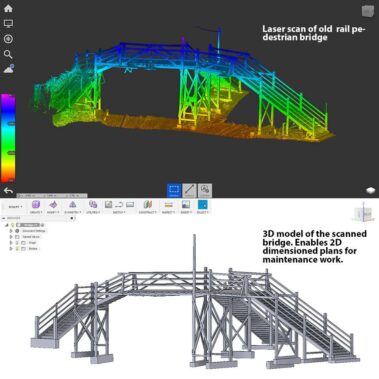Open the Sketch menu label
Screen dimensions: 379x379
pos(119,212)
